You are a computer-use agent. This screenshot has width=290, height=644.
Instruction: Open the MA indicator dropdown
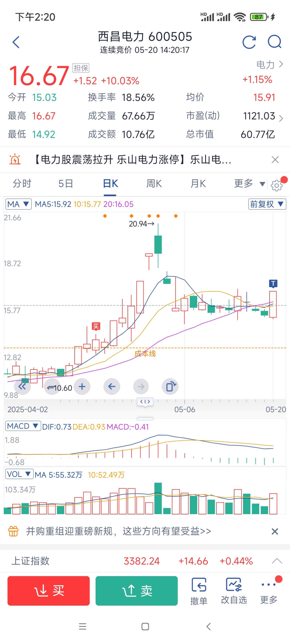click(x=18, y=204)
